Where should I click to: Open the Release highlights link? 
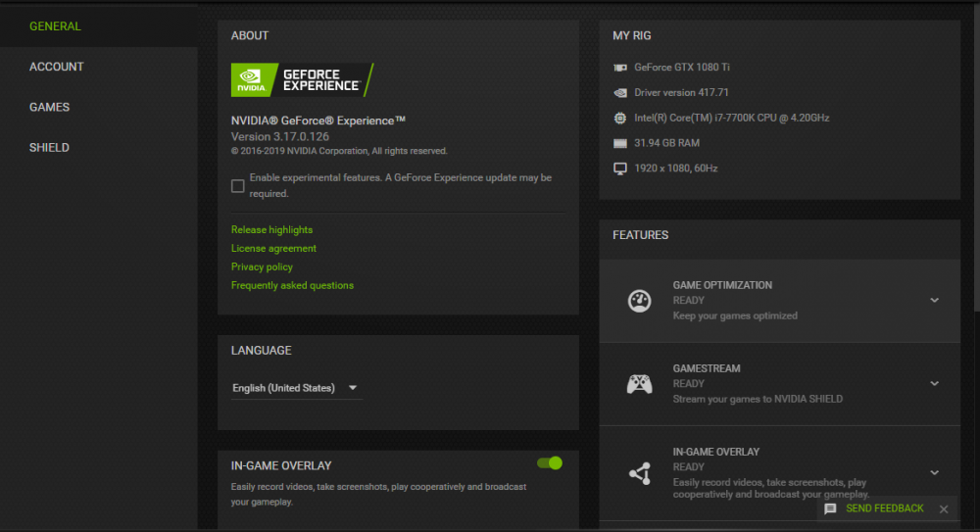[271, 230]
